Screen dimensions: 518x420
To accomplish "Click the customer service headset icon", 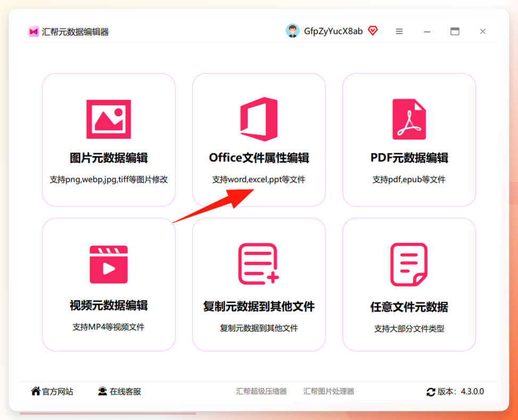I will (103, 391).
